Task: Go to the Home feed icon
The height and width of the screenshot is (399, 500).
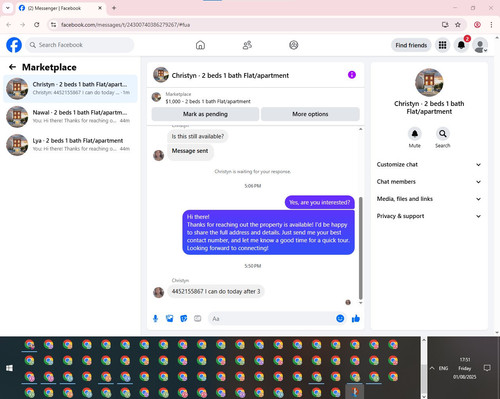Action: [x=200, y=45]
